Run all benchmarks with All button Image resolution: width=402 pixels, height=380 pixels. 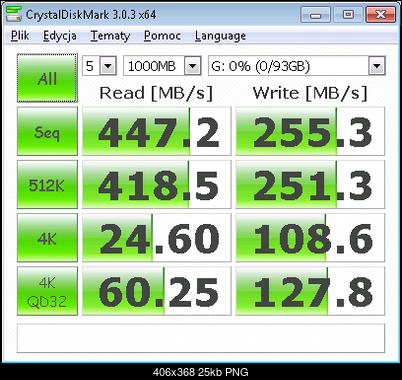point(47,78)
